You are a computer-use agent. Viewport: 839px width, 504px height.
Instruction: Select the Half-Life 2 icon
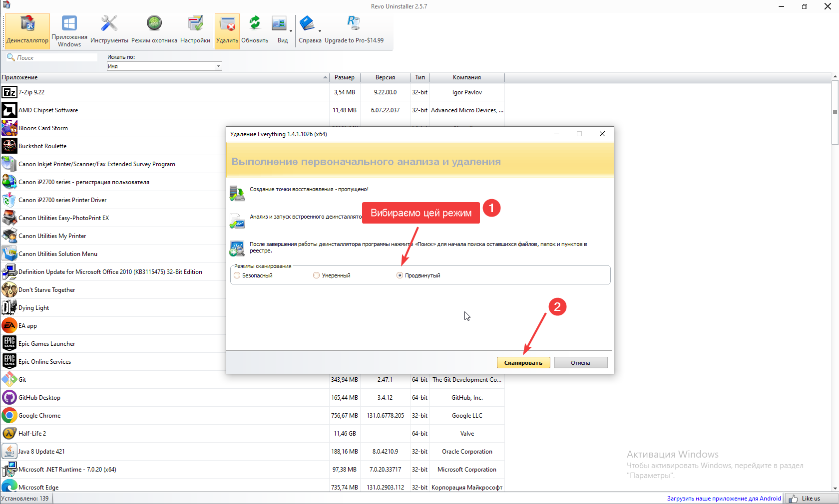coord(9,434)
